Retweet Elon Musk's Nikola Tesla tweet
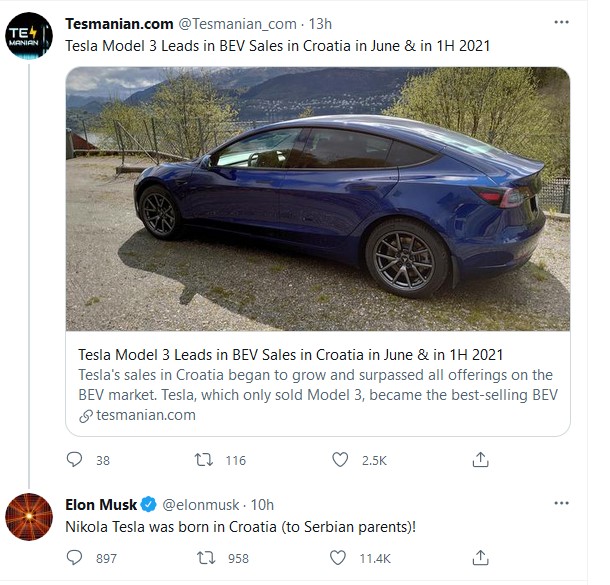This screenshot has height=585, width=610. tap(205, 558)
